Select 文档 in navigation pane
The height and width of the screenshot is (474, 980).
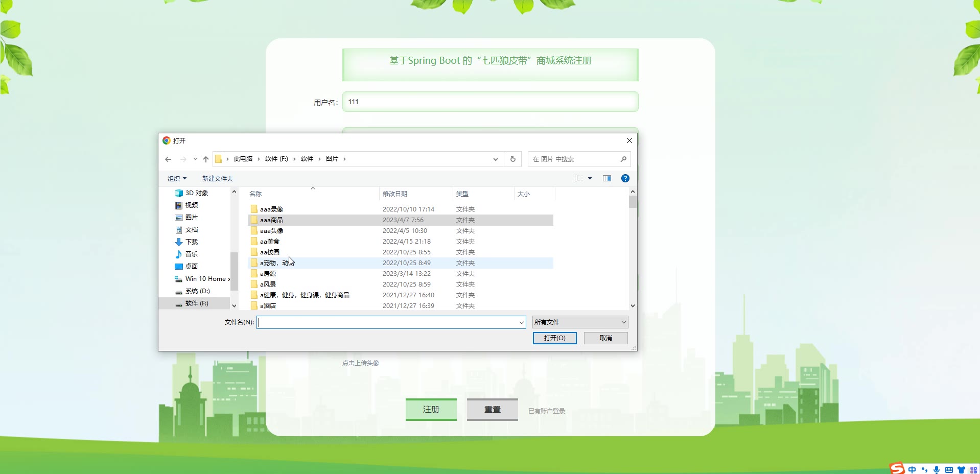click(192, 230)
